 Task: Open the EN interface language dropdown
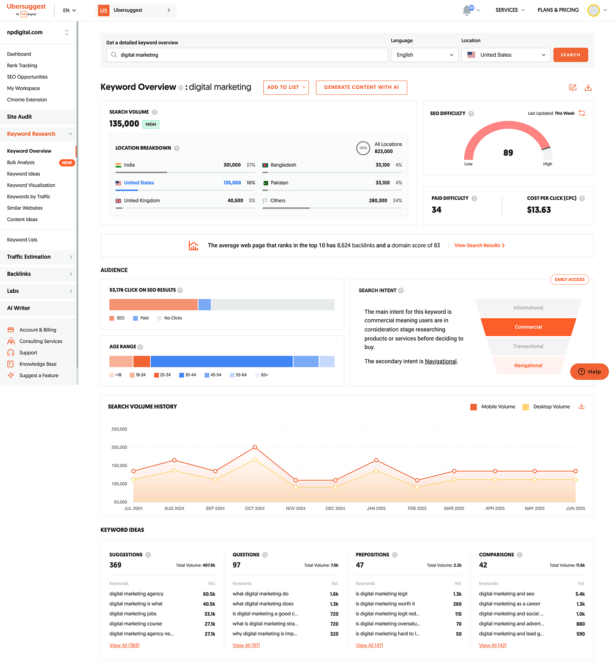[x=69, y=10]
